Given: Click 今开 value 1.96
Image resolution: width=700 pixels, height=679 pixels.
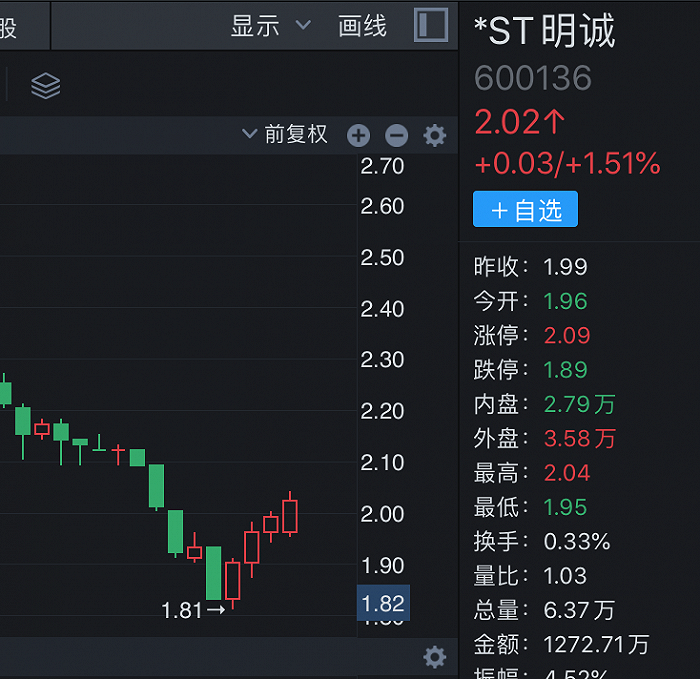Looking at the screenshot, I should point(565,301).
